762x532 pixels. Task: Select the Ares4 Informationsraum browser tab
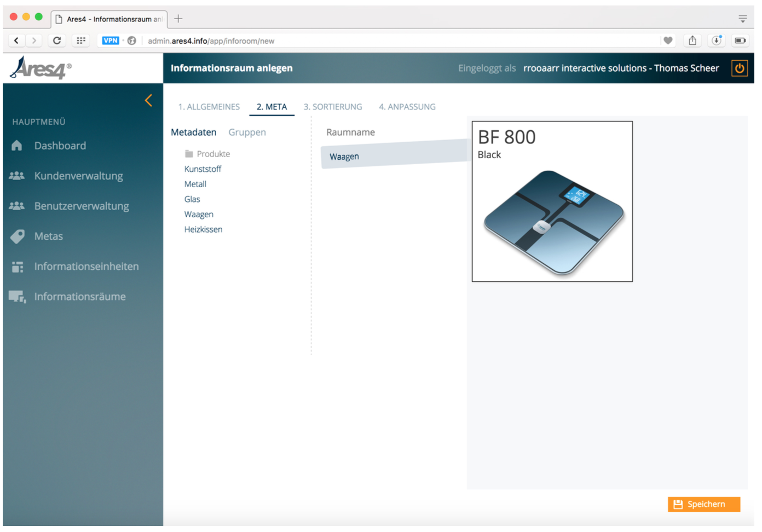click(x=109, y=19)
